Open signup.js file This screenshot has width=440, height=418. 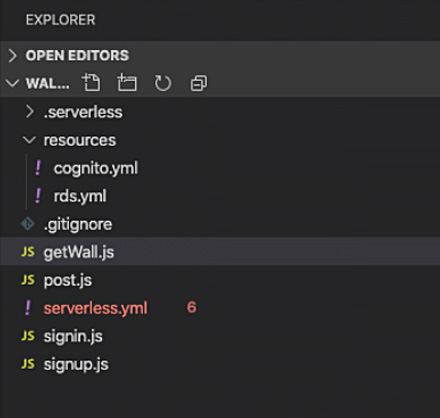coord(76,364)
